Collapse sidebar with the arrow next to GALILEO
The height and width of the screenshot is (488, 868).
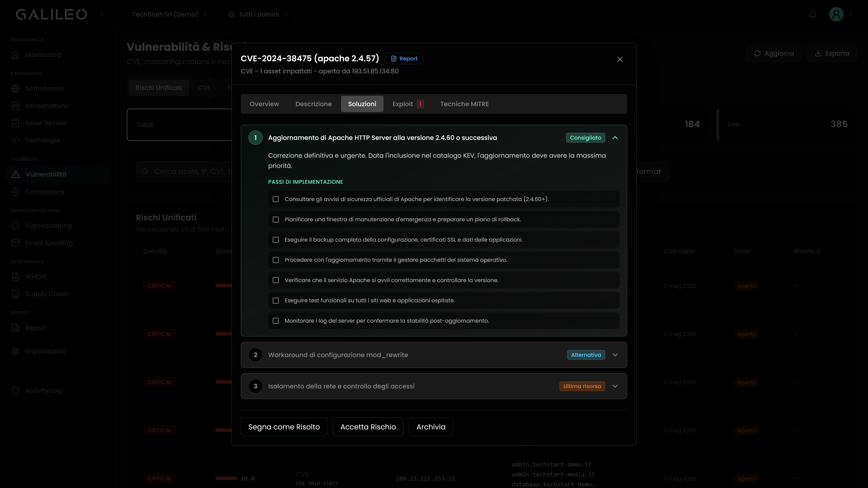(102, 14)
